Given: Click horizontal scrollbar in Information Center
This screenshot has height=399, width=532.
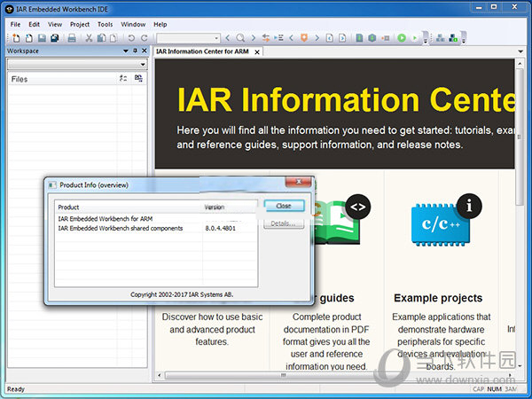Looking at the screenshot, I should point(284,375).
